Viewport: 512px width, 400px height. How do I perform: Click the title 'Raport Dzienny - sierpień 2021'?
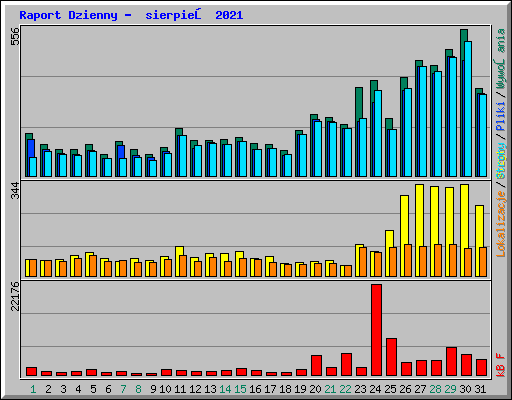point(131,15)
